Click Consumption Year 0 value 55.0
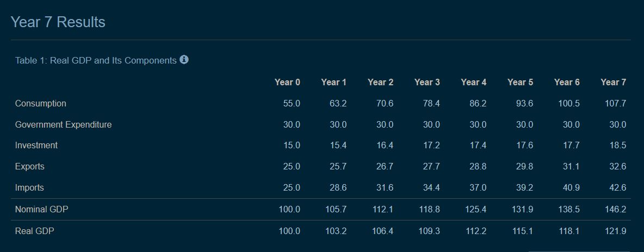 [x=292, y=103]
